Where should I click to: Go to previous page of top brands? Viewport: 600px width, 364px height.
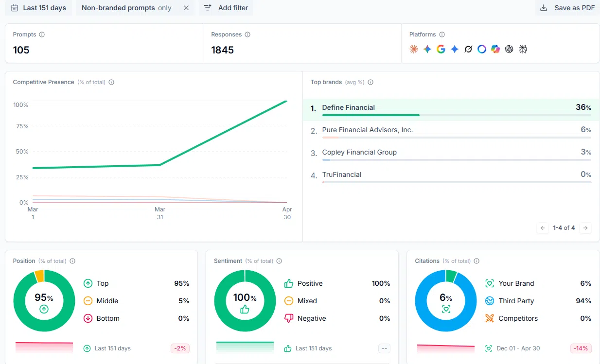[543, 227]
